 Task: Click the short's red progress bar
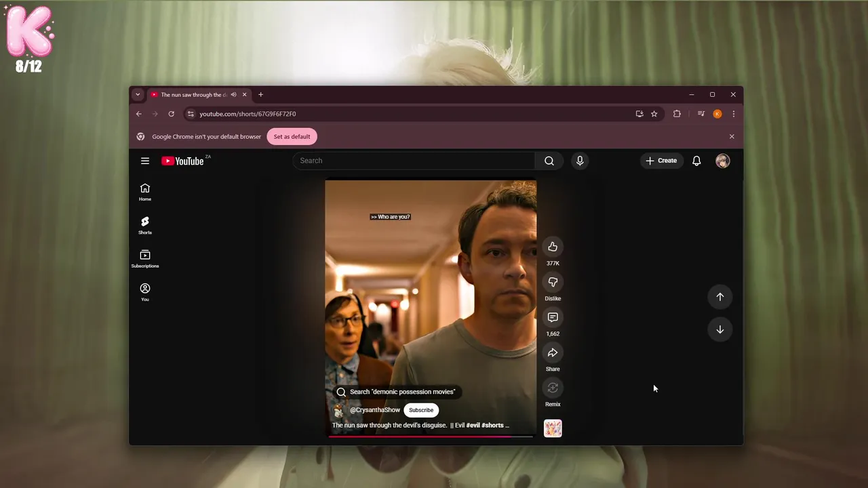(431, 436)
